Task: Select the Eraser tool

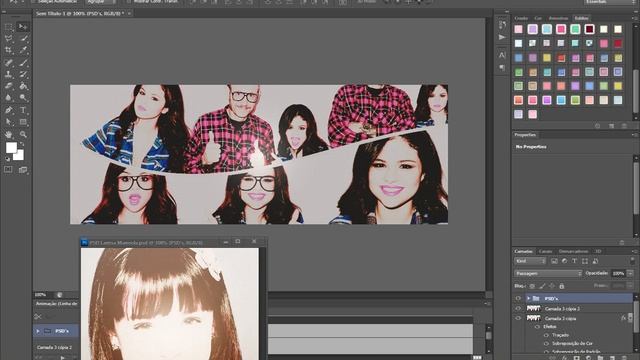Action: [8, 86]
